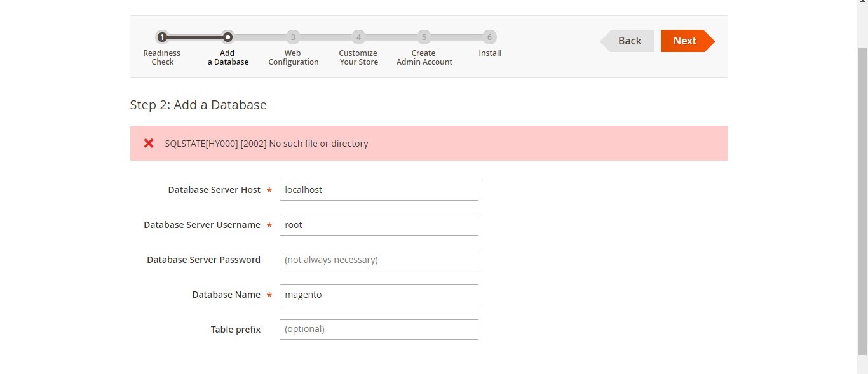Click the step 1 numbered circle
Image resolution: width=868 pixels, height=374 pixels.
[x=162, y=37]
